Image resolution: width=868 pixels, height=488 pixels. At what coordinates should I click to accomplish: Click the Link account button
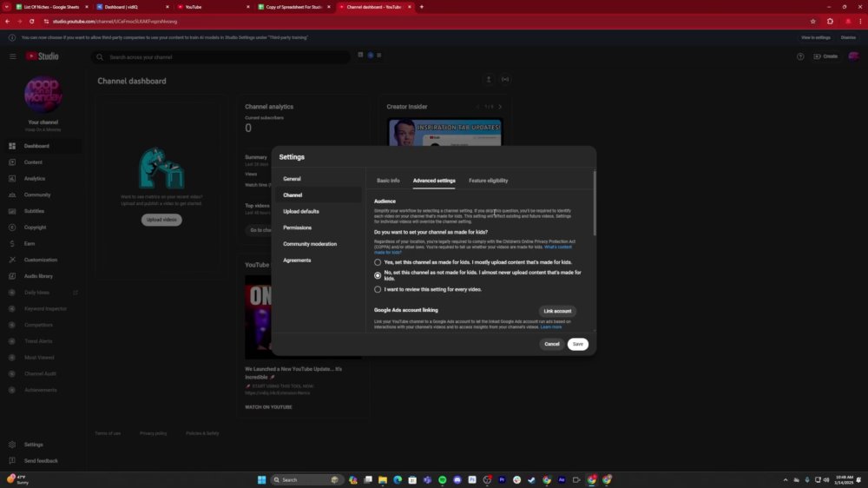[x=557, y=312]
